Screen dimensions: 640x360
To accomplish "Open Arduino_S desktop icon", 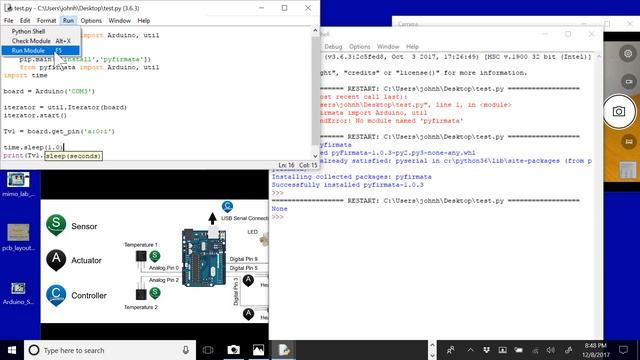I will click(18, 293).
